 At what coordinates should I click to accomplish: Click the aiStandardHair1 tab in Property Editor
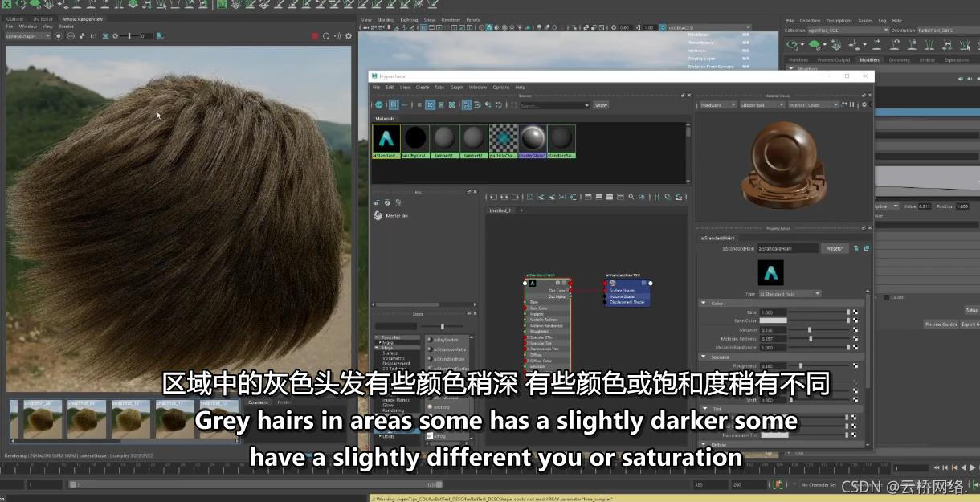pos(718,238)
